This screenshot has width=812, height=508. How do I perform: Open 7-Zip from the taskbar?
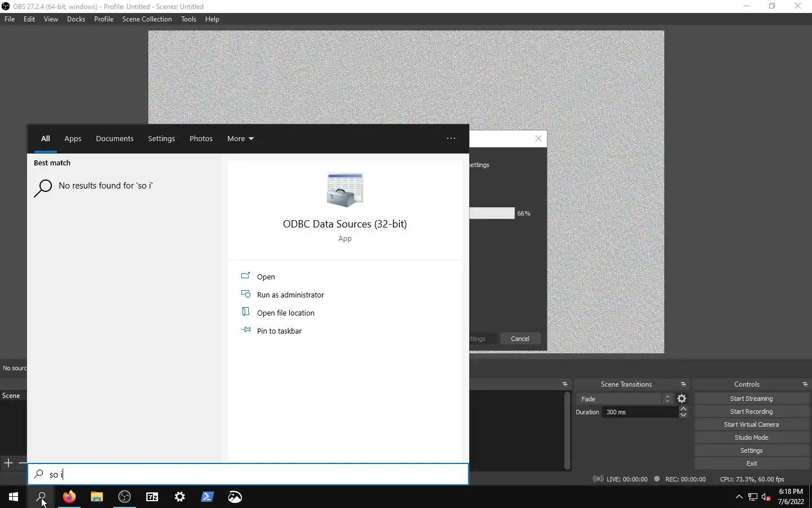click(152, 497)
